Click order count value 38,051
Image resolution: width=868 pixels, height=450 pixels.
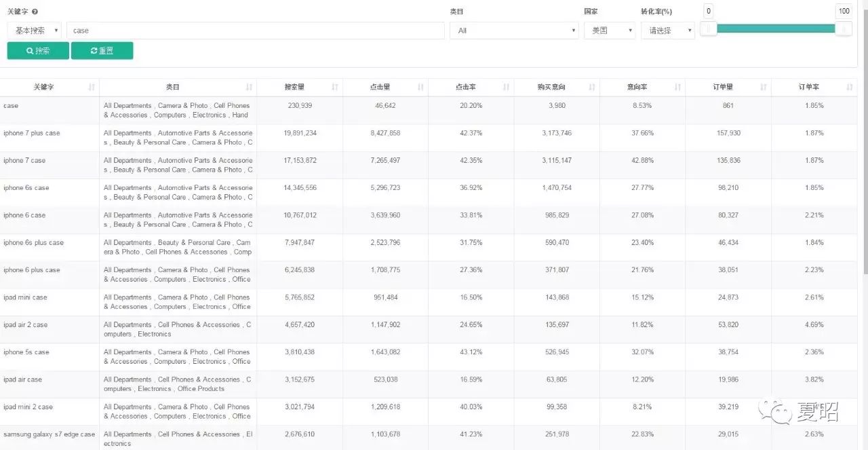tap(728, 269)
